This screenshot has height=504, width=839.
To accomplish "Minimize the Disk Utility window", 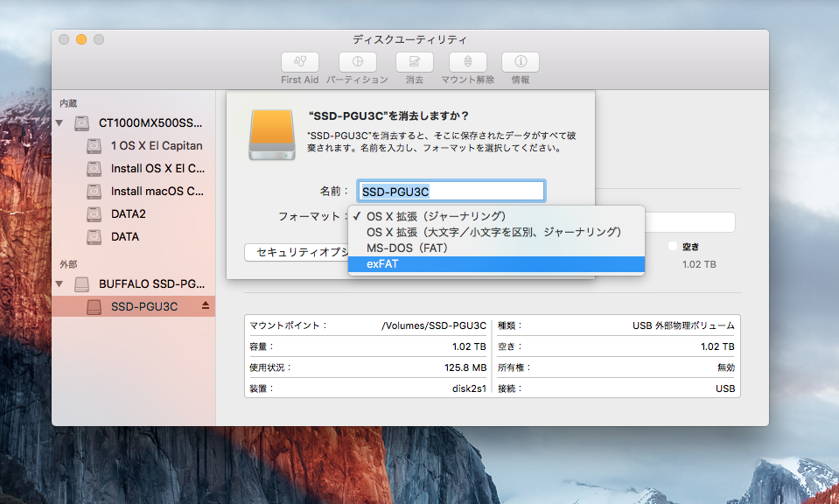I will (81, 39).
